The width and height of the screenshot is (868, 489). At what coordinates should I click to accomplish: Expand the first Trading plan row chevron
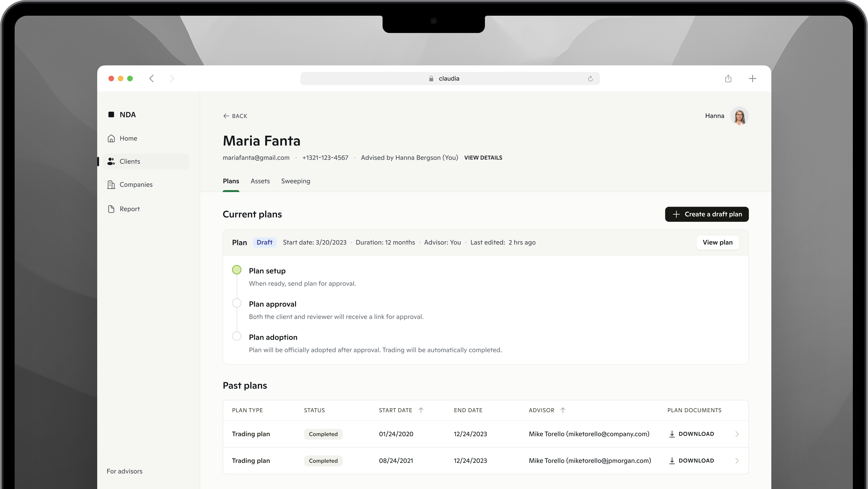coord(737,434)
